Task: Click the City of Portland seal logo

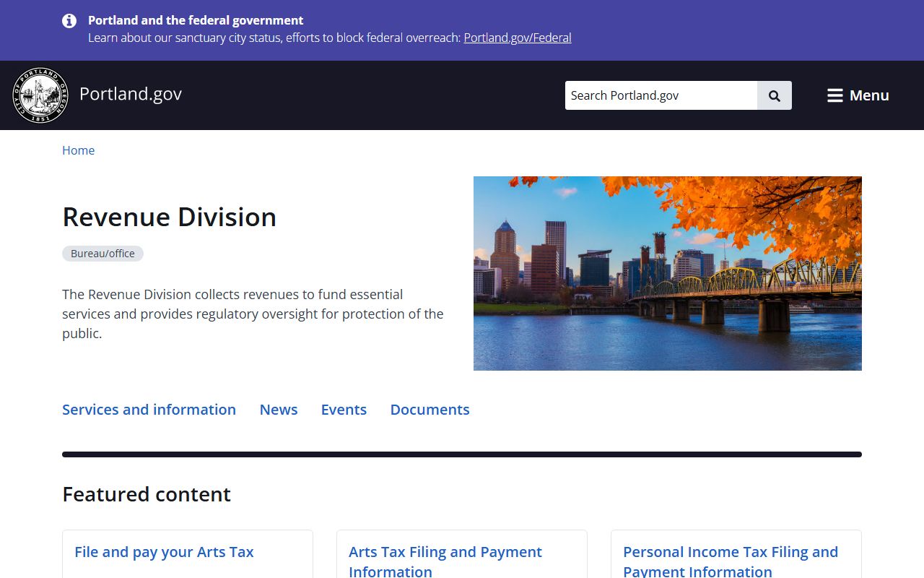Action: pos(40,95)
